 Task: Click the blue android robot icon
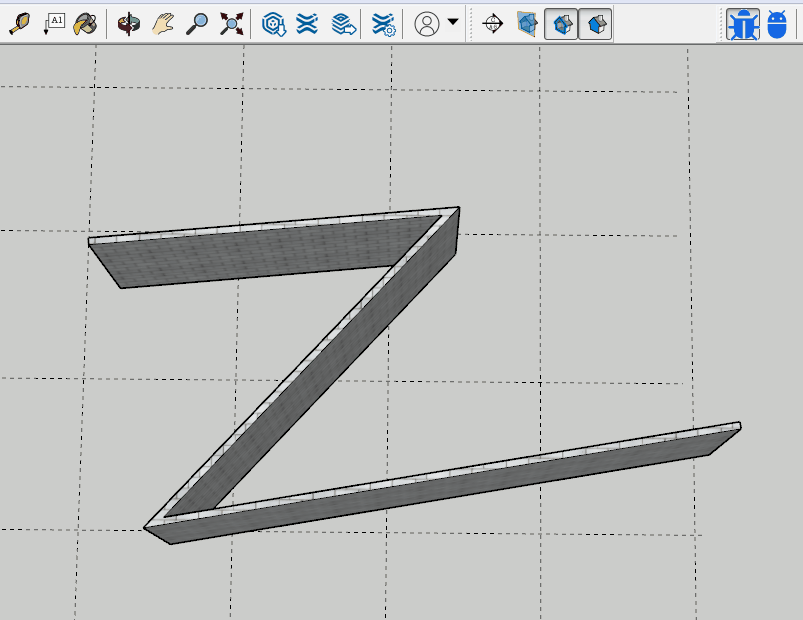(x=777, y=24)
